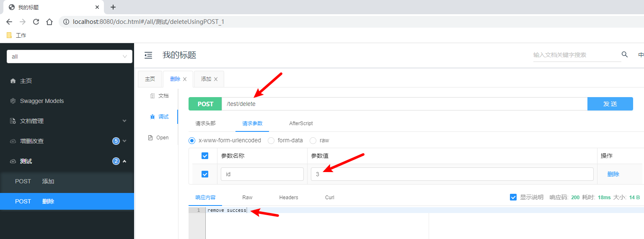644x239 pixels.
Task: Show the Raw response tab
Action: 247,197
